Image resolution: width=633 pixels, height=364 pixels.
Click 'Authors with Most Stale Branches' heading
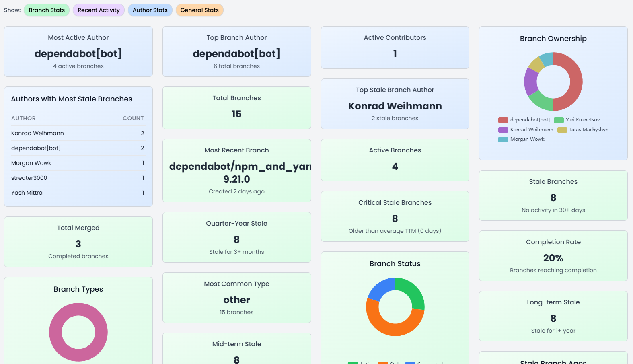point(72,99)
